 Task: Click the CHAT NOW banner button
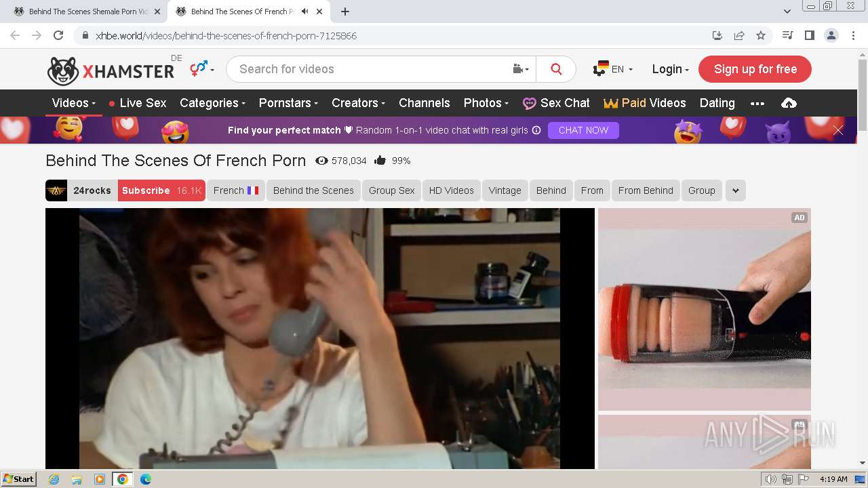(x=583, y=130)
